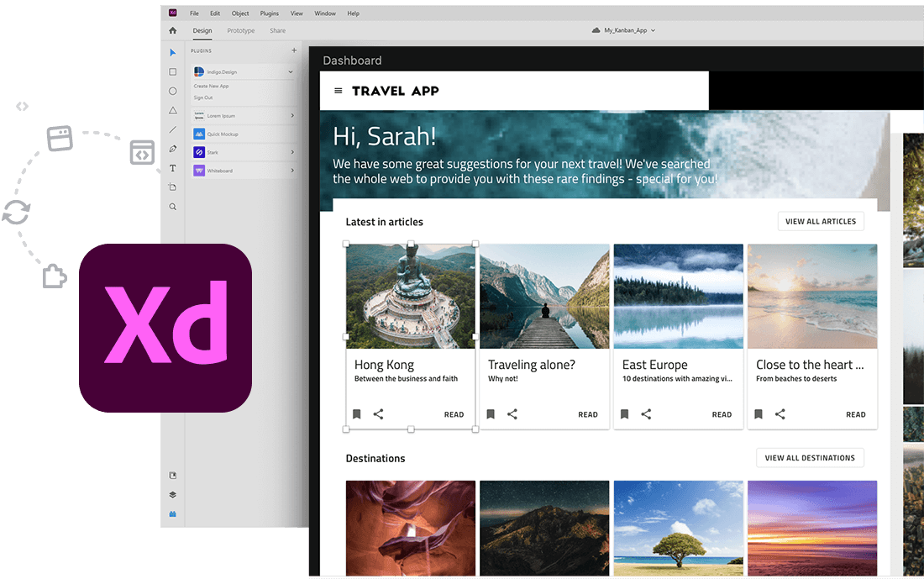
Task: Click the Indigo.Design plugin icon
Action: pyautogui.click(x=199, y=71)
